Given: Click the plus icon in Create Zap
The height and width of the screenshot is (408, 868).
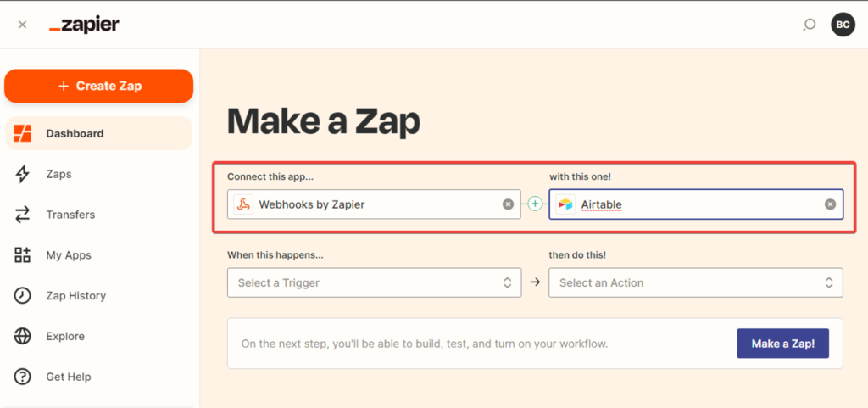Looking at the screenshot, I should coord(64,86).
